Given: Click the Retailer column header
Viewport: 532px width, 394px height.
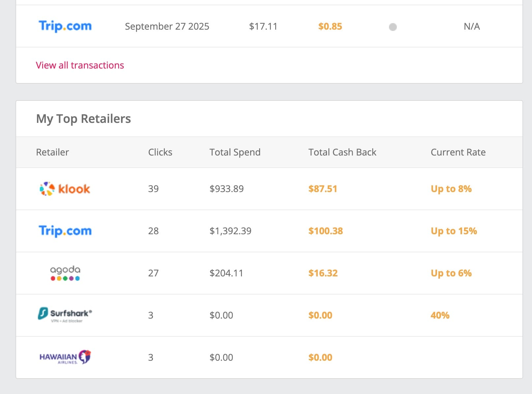Looking at the screenshot, I should (52, 152).
